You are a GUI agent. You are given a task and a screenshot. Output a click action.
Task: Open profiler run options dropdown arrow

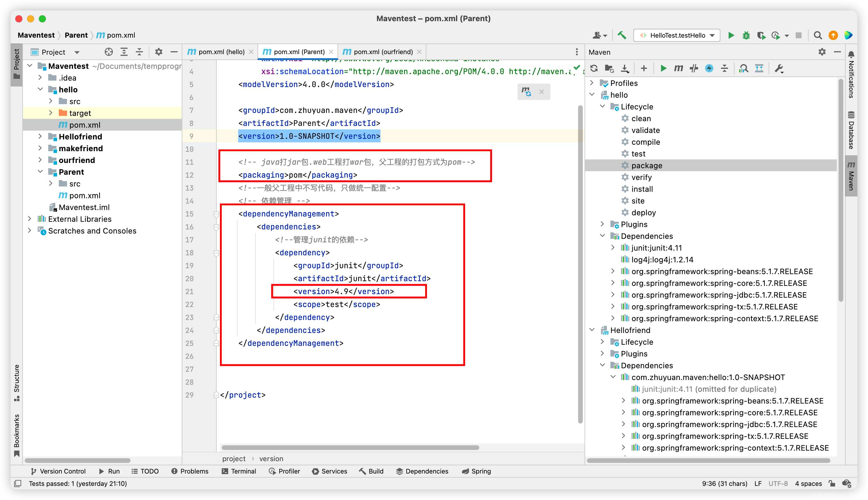787,36
